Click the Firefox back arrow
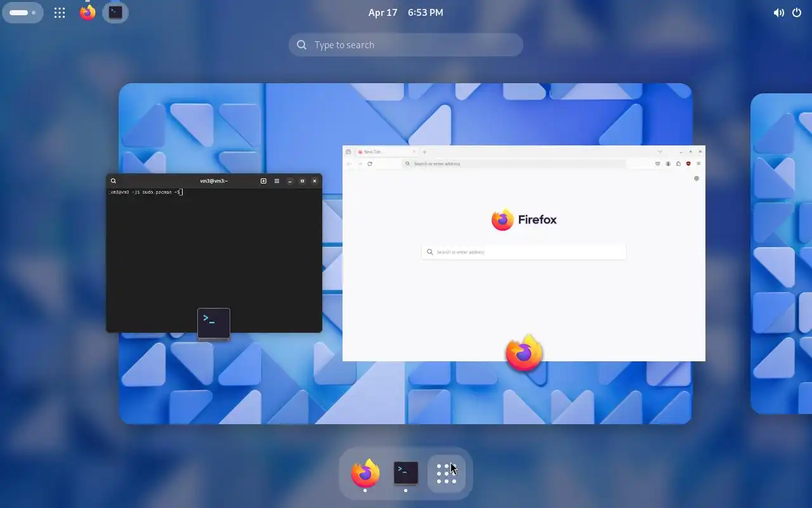 (349, 164)
